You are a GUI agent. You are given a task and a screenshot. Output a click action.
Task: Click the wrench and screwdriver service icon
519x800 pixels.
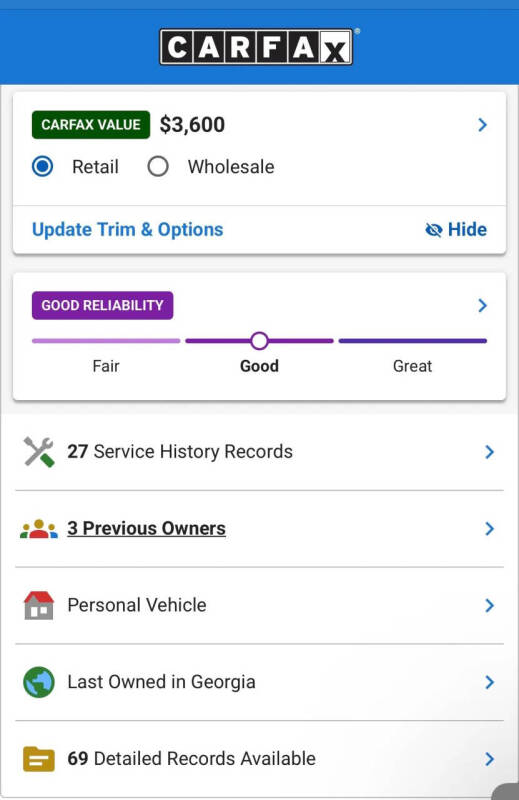(x=39, y=452)
